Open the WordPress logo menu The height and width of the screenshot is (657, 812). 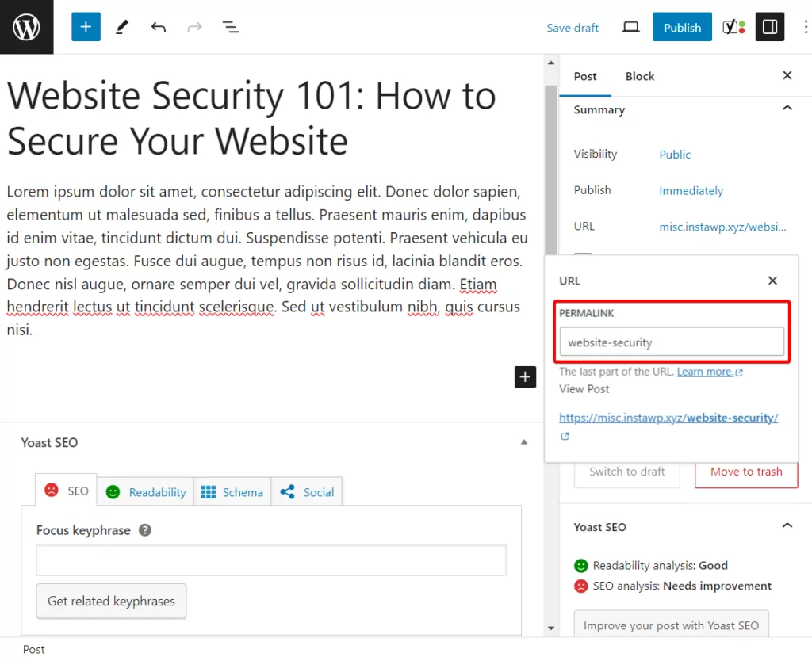coord(26,27)
